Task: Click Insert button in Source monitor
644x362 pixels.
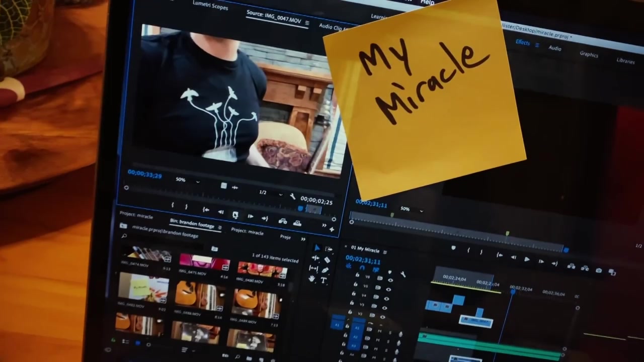Action: coord(282,221)
